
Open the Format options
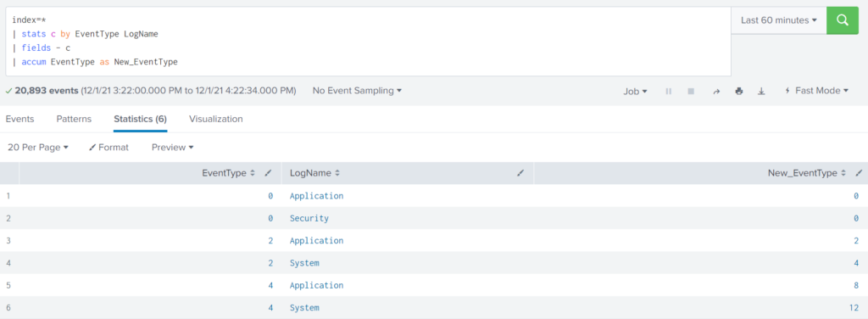108,148
